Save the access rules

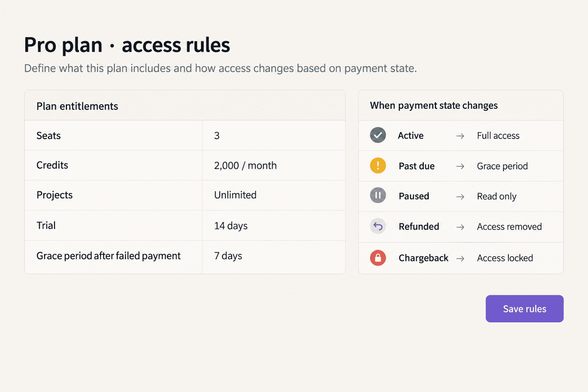(x=524, y=309)
